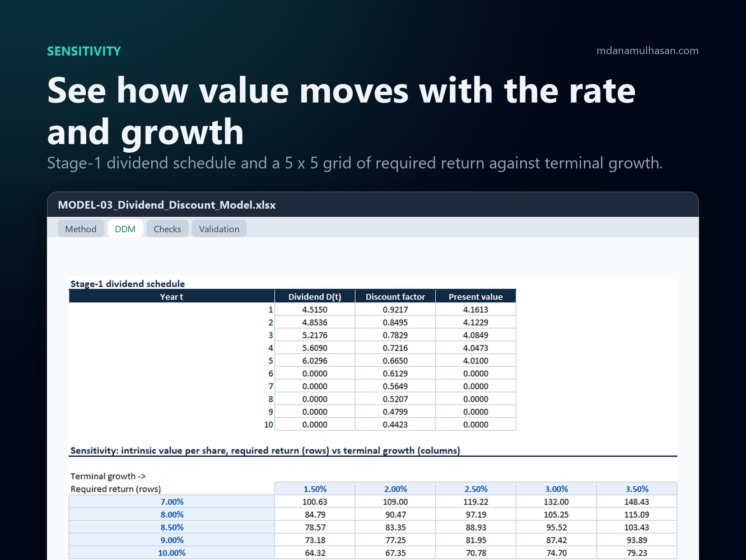Click sensitivity value 79.23

(637, 553)
